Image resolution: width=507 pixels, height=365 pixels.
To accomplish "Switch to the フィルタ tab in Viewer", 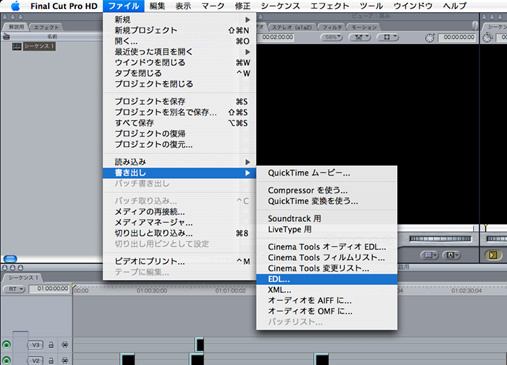I will point(332,27).
